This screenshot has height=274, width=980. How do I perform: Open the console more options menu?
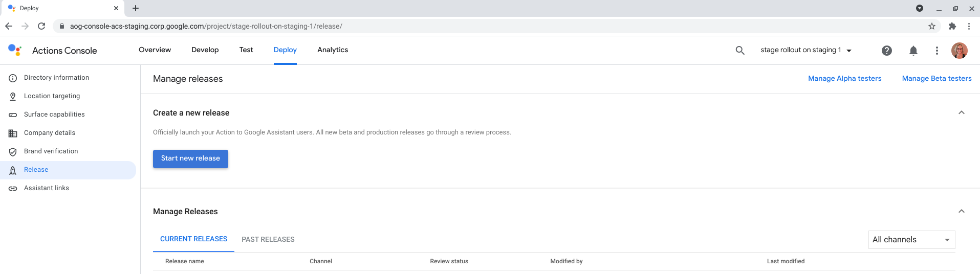tap(937, 50)
